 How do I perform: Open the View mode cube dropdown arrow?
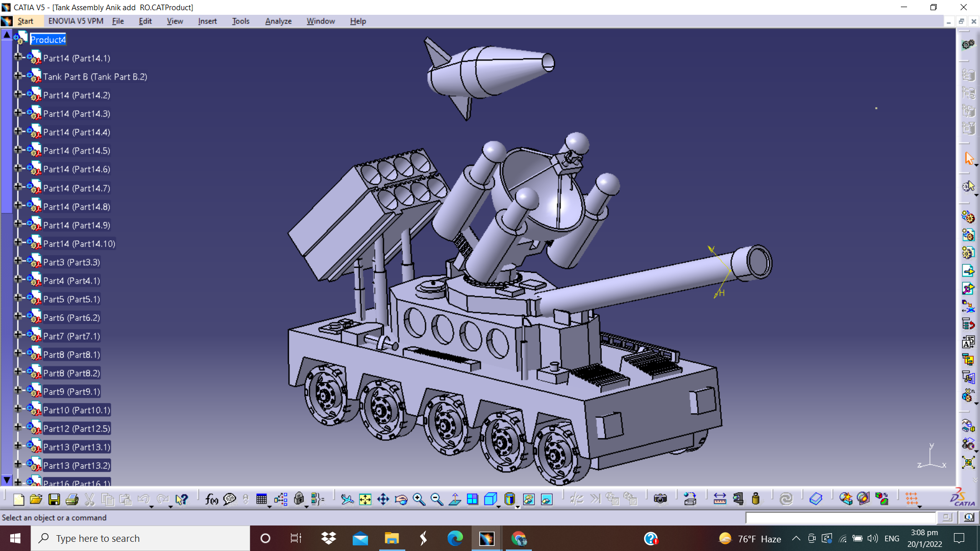click(x=499, y=506)
